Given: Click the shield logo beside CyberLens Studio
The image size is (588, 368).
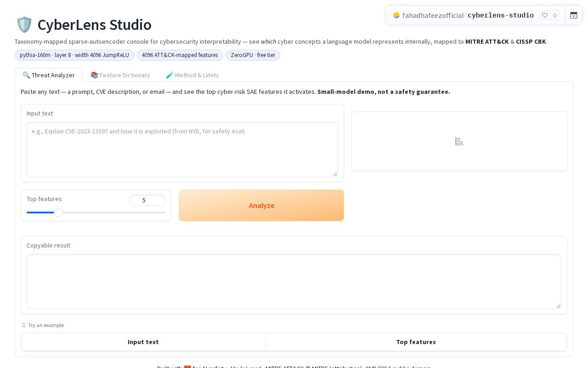Looking at the screenshot, I should (24, 24).
